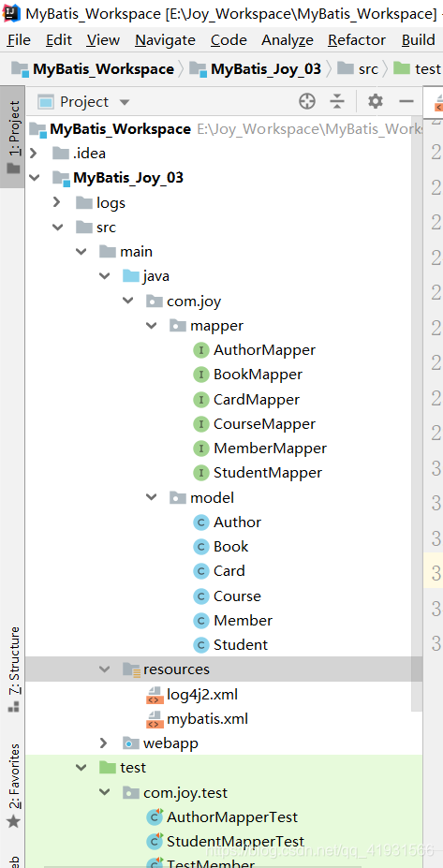Open the Build menu

coord(418,40)
